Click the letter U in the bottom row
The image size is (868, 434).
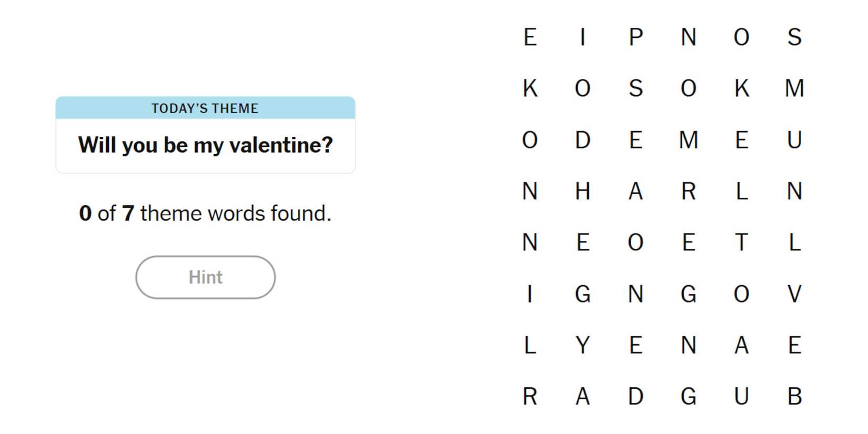tap(741, 396)
